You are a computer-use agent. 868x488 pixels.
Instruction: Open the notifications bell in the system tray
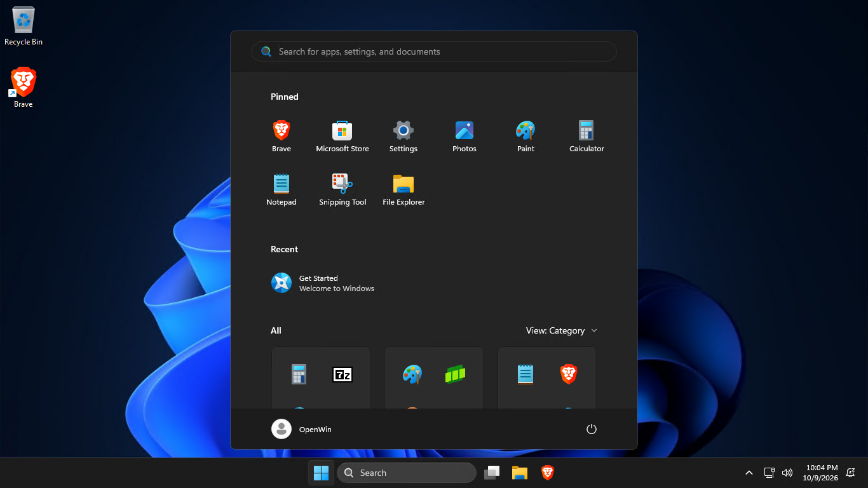(850, 473)
